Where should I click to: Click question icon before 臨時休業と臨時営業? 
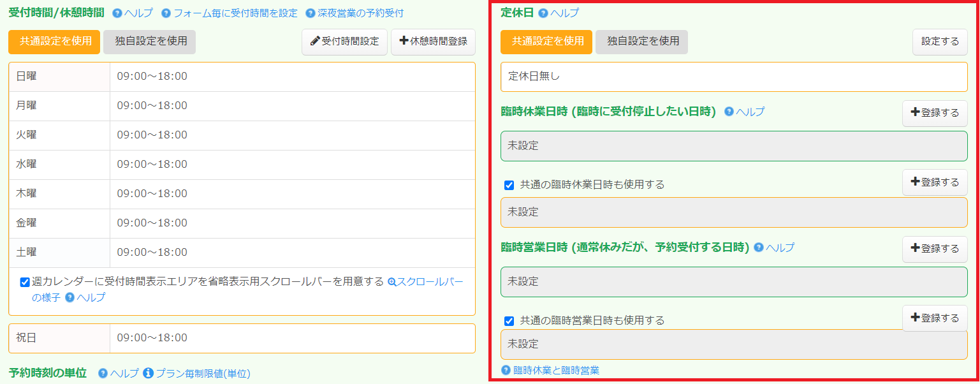[x=506, y=370]
